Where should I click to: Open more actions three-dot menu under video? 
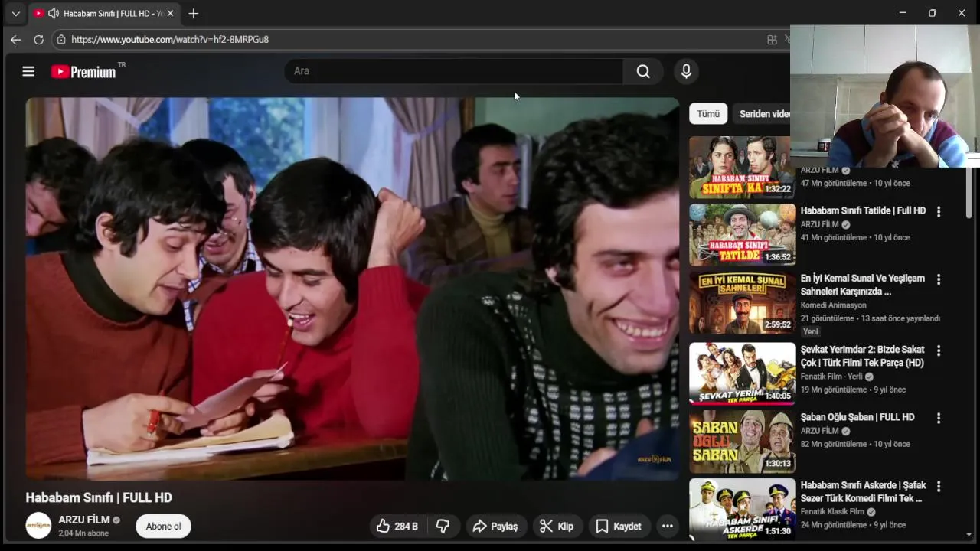pyautogui.click(x=668, y=526)
